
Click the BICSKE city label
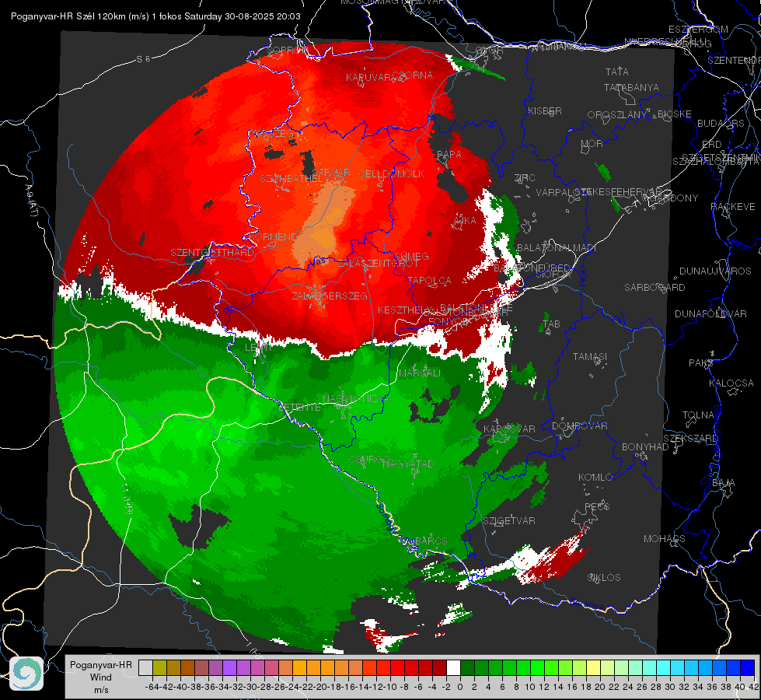pyautogui.click(x=675, y=114)
